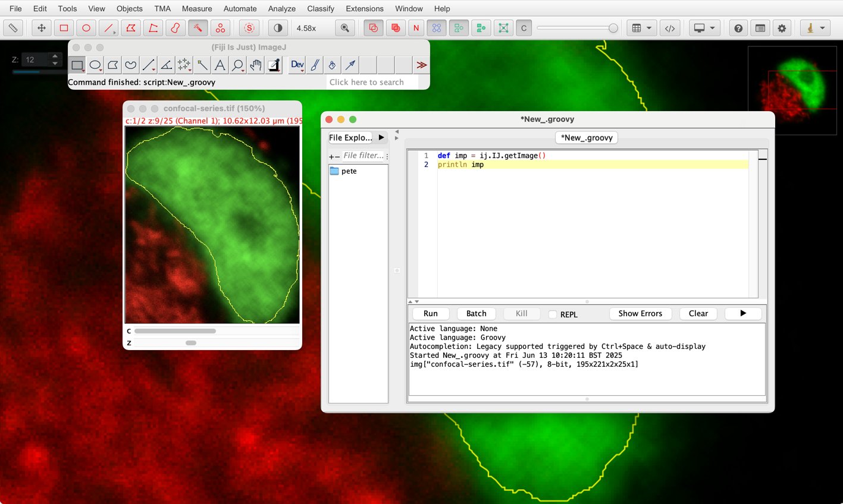This screenshot has width=843, height=504.
Task: Select the QuPath Points tool
Action: [220, 28]
